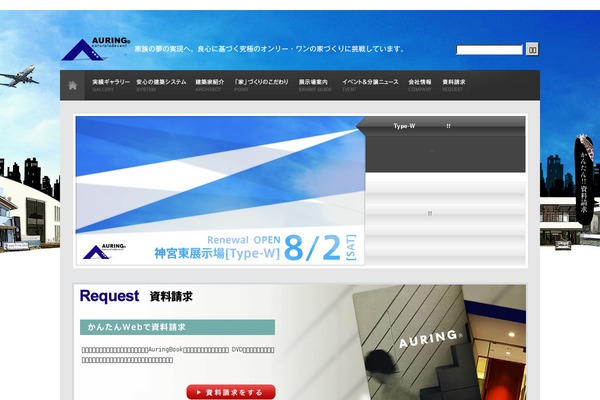
Task: Open the 実績ギャラリー GALLERY menu
Action: [x=111, y=85]
